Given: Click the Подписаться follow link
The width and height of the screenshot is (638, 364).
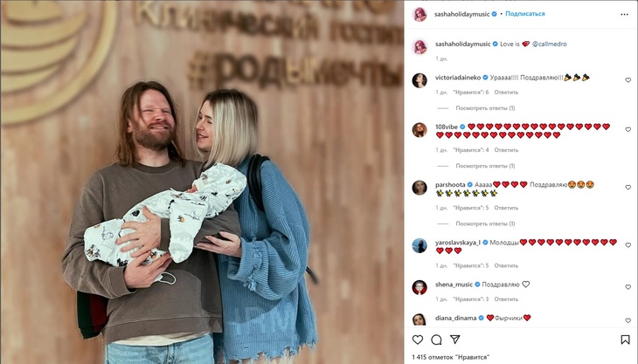Looking at the screenshot, I should click(525, 14).
